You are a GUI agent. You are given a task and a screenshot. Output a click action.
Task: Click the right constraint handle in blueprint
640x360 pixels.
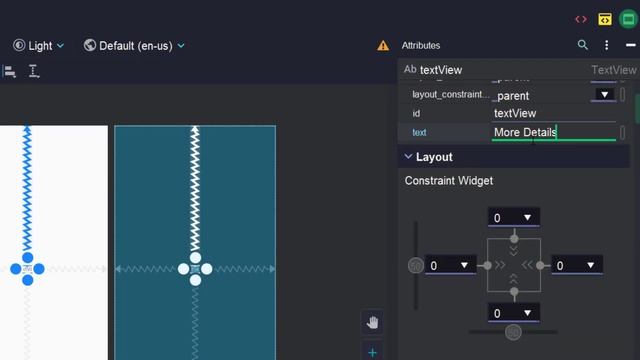click(x=207, y=269)
